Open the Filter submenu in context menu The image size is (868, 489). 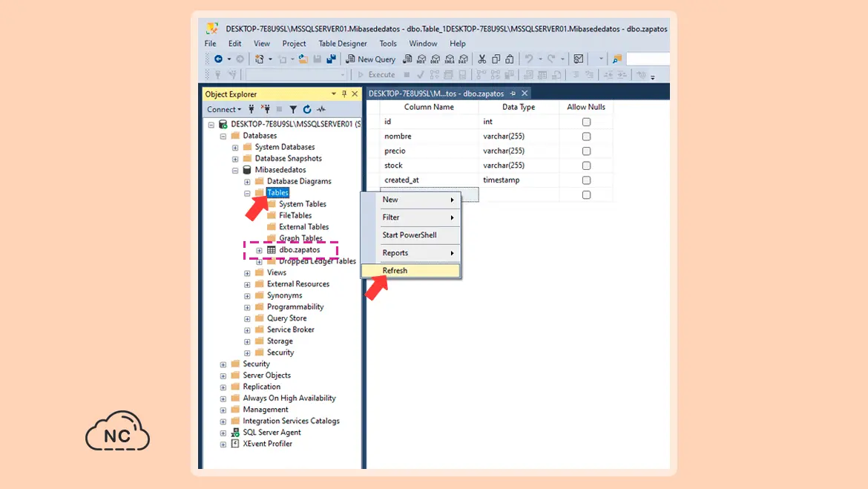tap(410, 217)
